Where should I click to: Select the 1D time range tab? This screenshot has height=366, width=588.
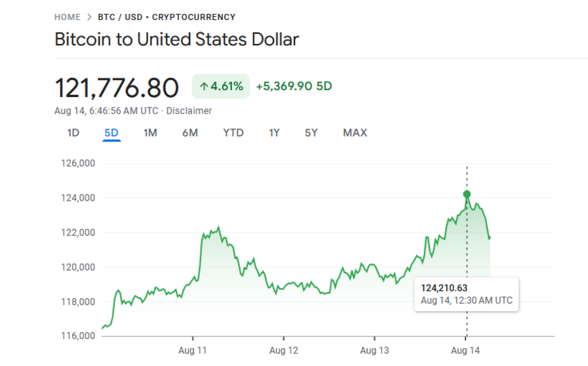73,133
